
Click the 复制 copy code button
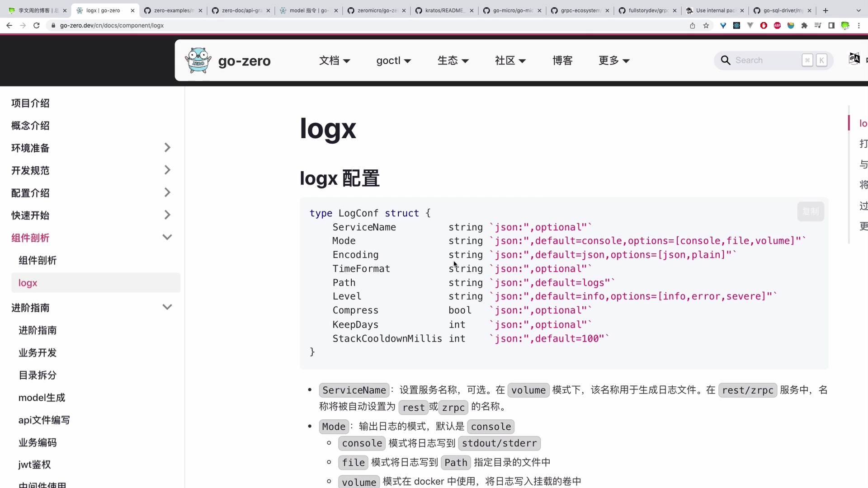(811, 211)
